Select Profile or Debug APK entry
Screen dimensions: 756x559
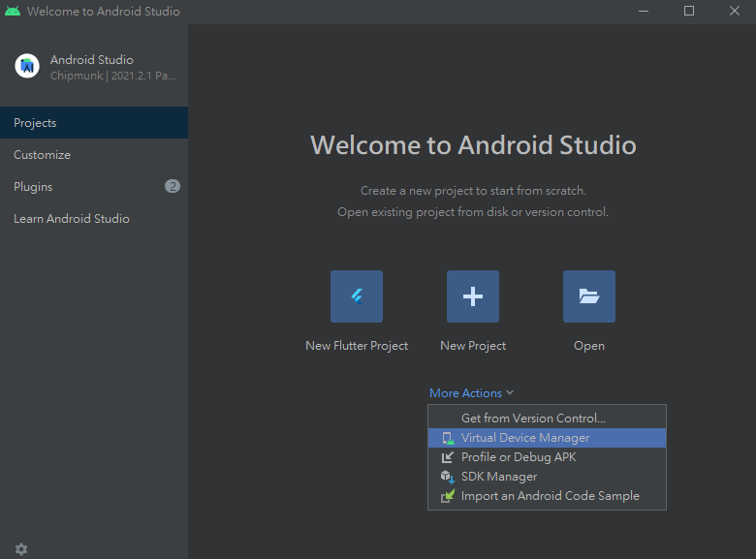(547, 457)
